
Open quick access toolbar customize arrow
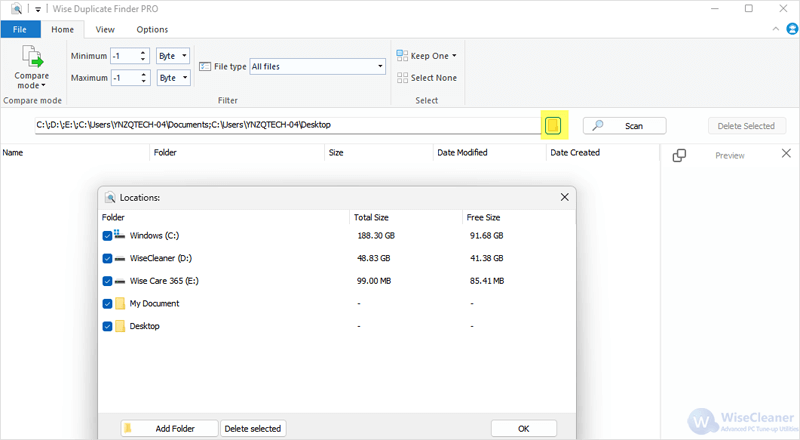38,9
